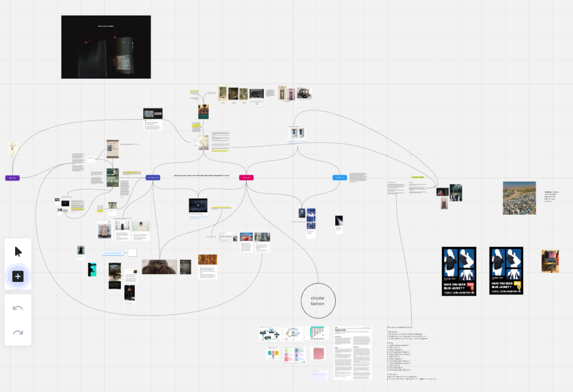Select the arrow cursor tool
The width and height of the screenshot is (573, 392).
click(18, 252)
